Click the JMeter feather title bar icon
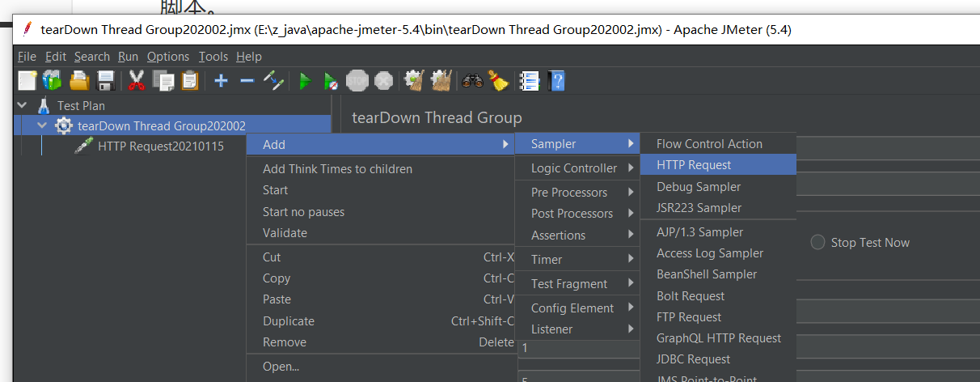The width and height of the screenshot is (980, 382). pyautogui.click(x=27, y=29)
